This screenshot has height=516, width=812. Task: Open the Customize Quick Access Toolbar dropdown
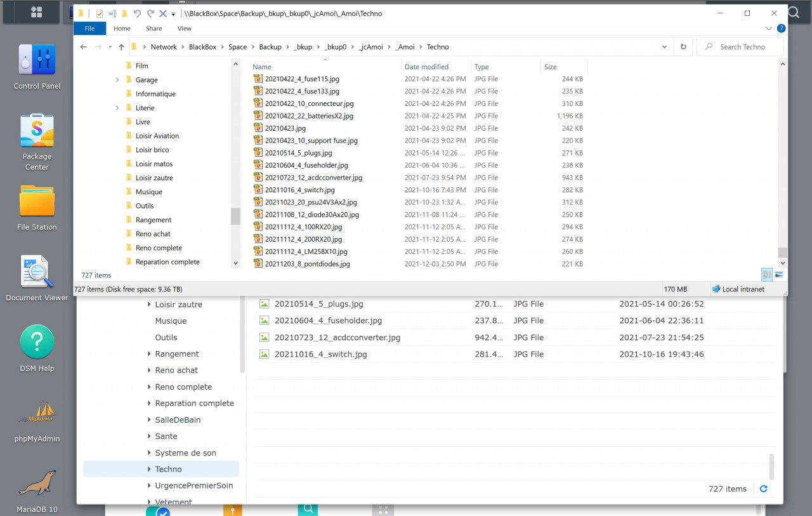pos(173,13)
